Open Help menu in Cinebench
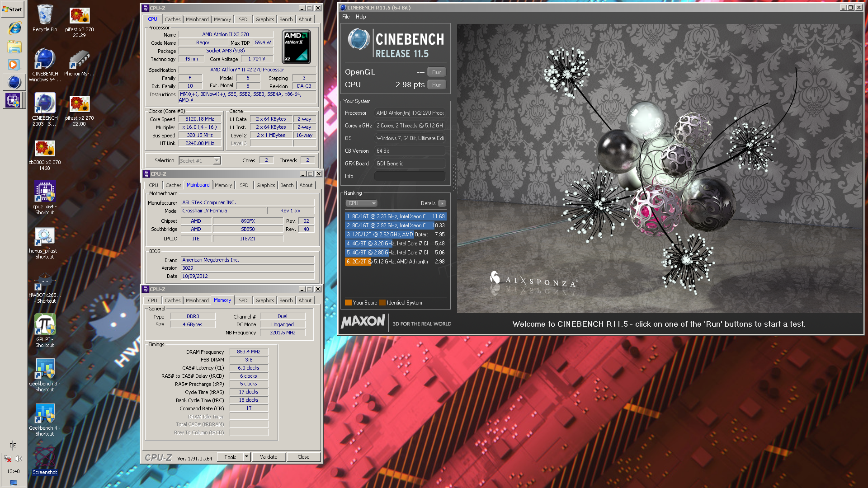 tap(361, 17)
